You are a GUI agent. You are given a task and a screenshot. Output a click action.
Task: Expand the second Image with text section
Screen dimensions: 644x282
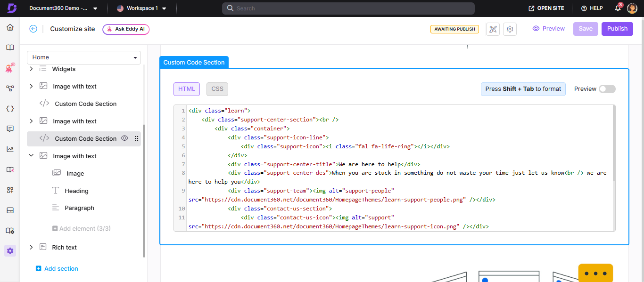pos(32,121)
